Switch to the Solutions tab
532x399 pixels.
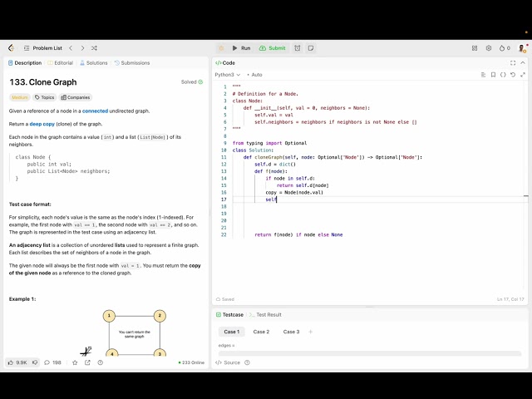(x=95, y=63)
